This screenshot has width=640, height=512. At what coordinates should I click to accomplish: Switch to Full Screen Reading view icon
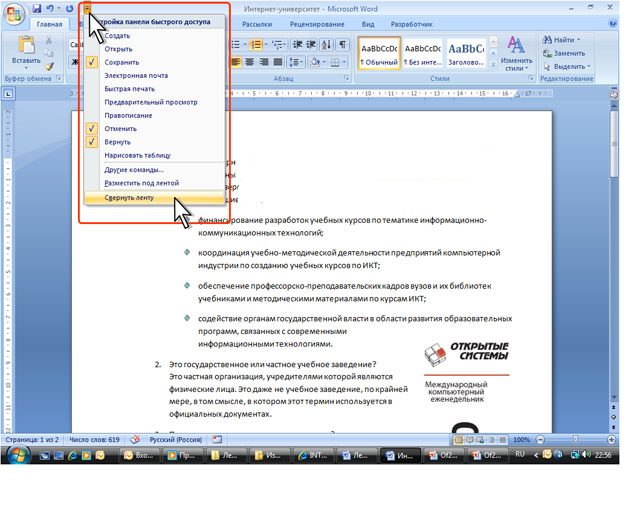(470, 440)
